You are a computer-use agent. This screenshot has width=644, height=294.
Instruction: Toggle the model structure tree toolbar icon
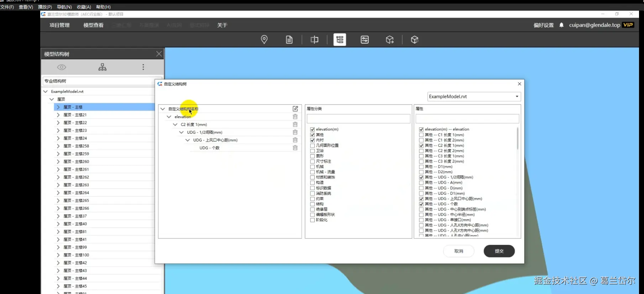[x=340, y=39]
